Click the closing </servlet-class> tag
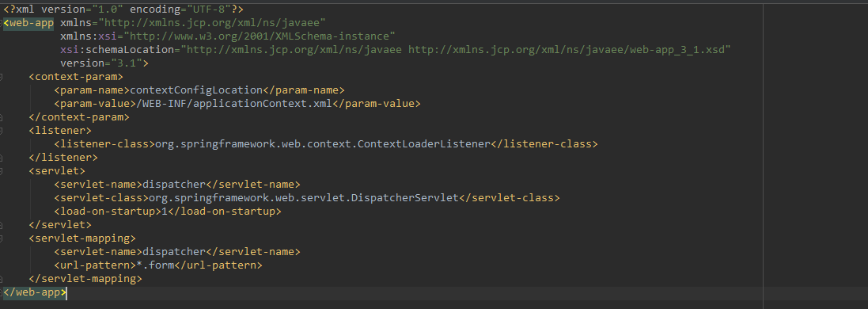This screenshot has width=868, height=309. coord(510,197)
